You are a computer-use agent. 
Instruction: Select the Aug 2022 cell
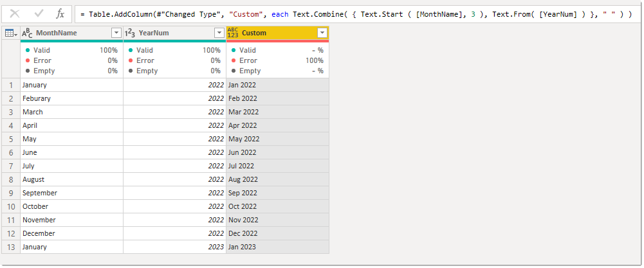[x=278, y=179]
